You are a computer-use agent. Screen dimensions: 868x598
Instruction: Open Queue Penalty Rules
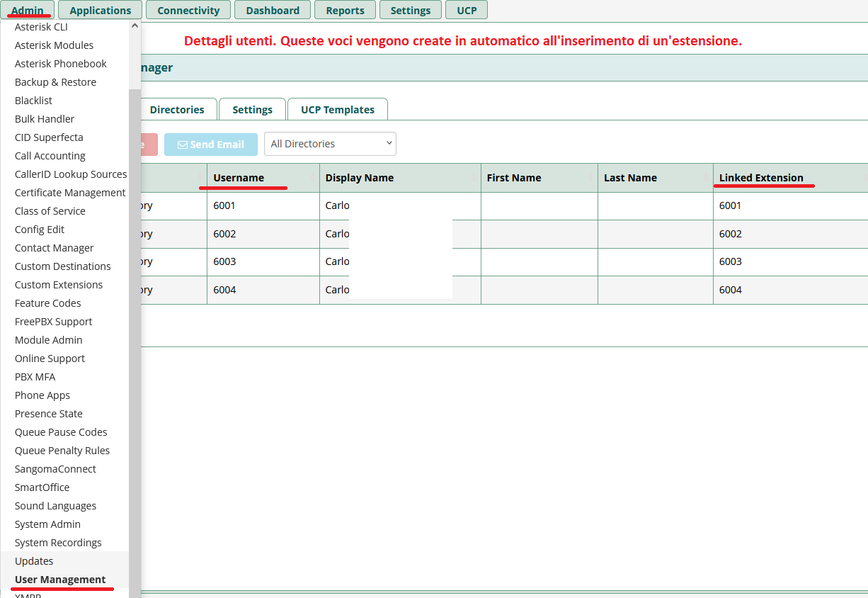tap(62, 451)
